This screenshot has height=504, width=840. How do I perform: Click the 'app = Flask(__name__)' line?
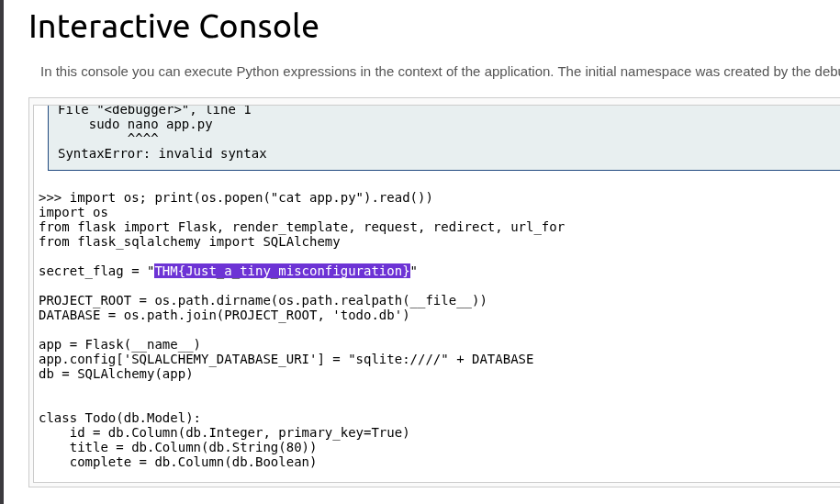coord(119,344)
